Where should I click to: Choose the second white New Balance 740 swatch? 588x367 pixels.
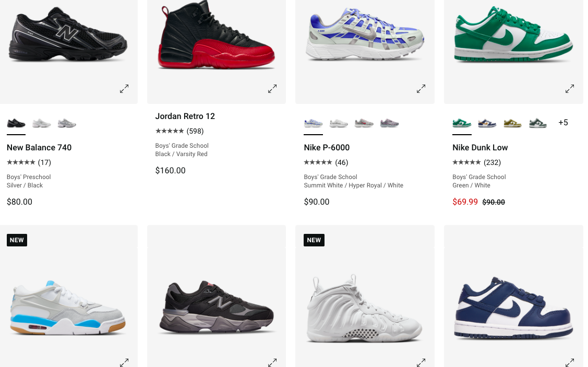42,123
